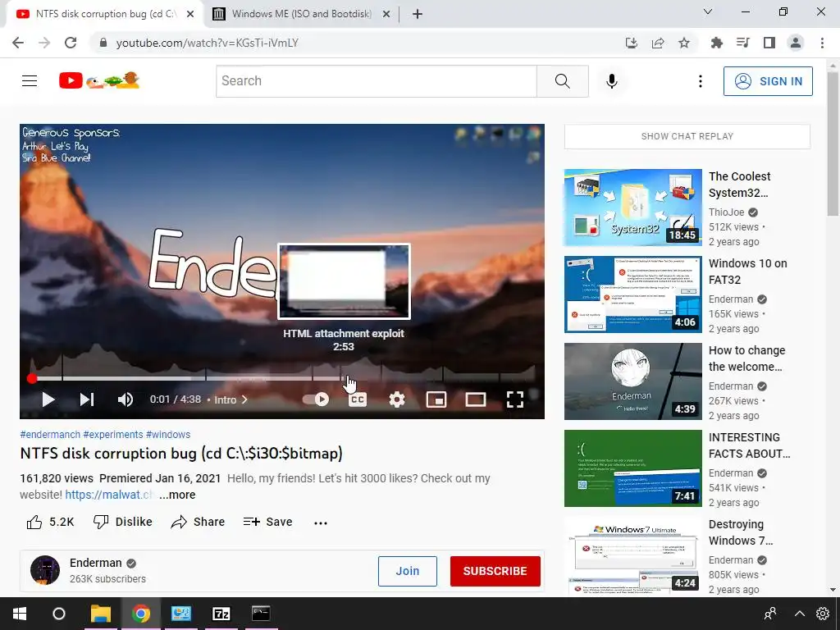Mute the video volume
The height and width of the screenshot is (630, 840).
tap(126, 399)
